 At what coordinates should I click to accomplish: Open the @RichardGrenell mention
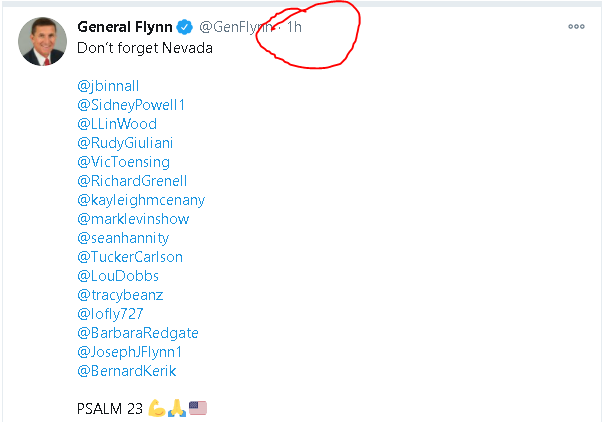coord(132,181)
